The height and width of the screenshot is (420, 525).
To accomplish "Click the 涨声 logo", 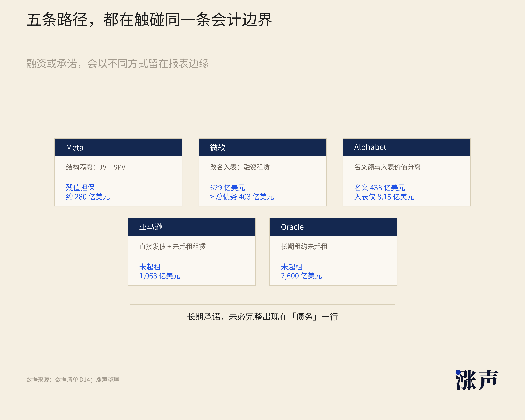I will 477,380.
